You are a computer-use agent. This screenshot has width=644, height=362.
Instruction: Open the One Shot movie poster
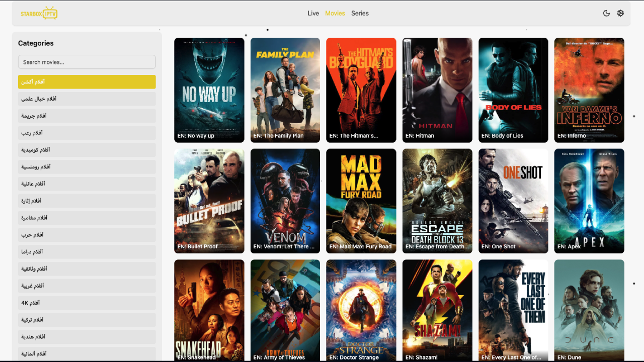513,201
